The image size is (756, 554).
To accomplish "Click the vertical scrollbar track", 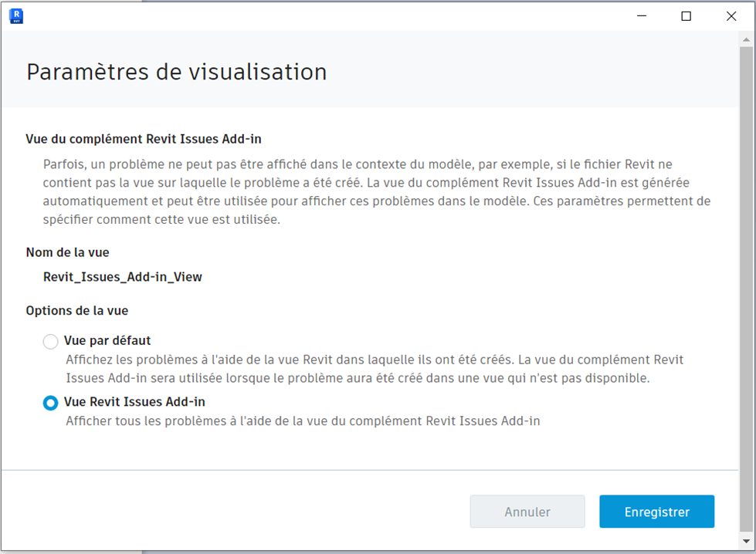I will click(747, 289).
